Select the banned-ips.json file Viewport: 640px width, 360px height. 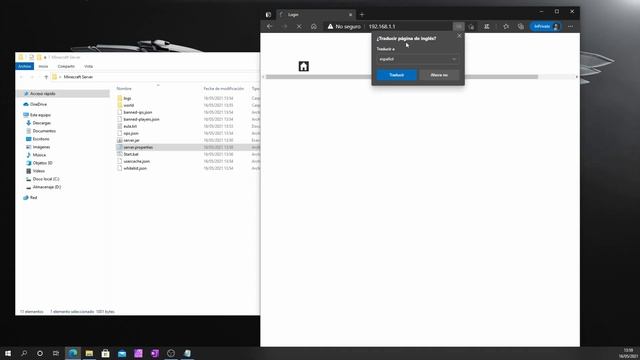(x=138, y=112)
